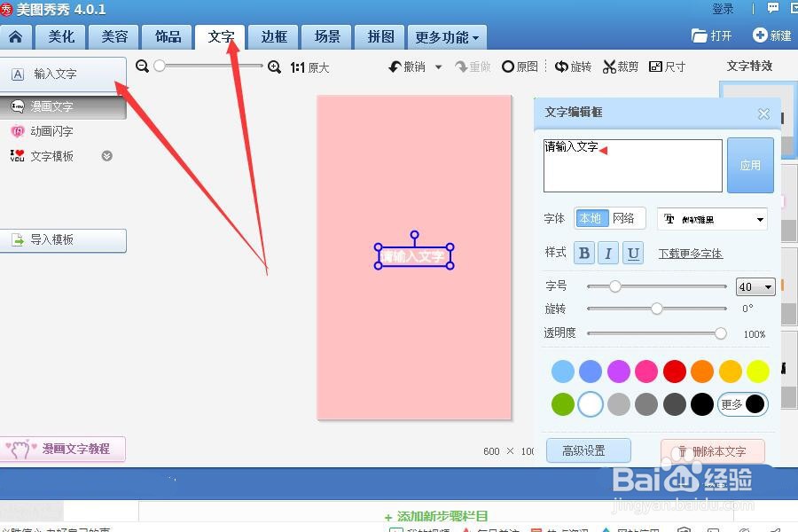Enable italic style with the I button
798x532 pixels.
tap(609, 253)
